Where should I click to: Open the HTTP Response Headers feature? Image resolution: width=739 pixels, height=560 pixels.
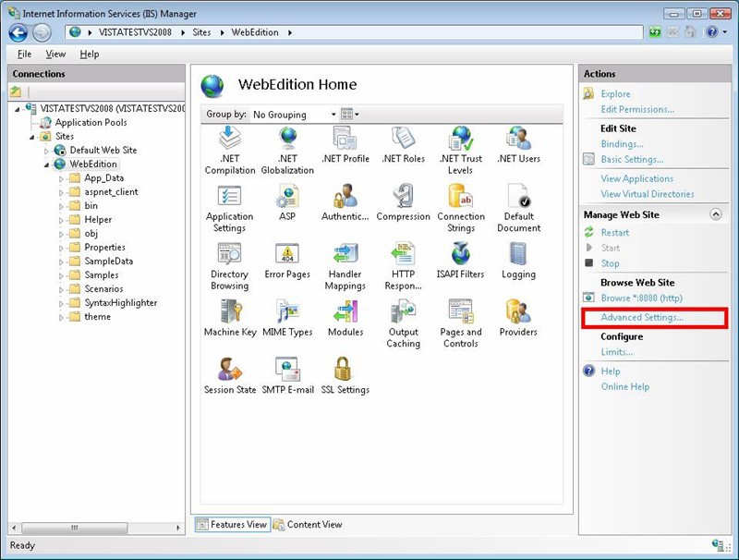[404, 266]
